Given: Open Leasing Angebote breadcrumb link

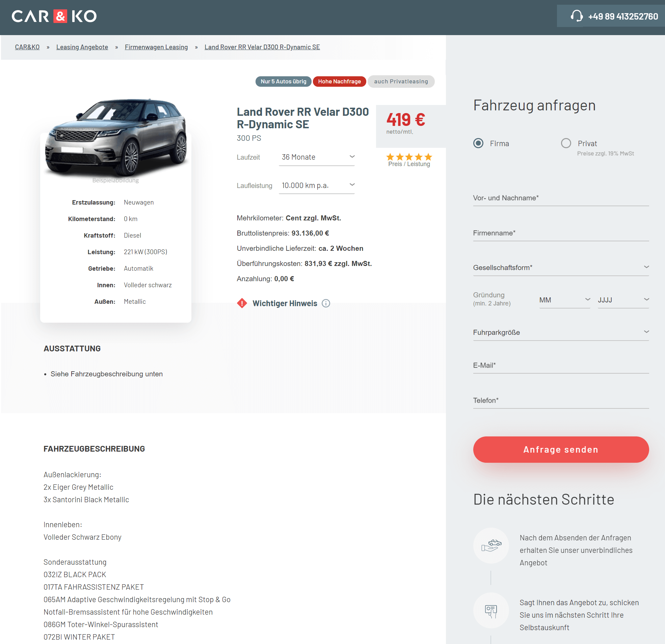Looking at the screenshot, I should pos(82,47).
